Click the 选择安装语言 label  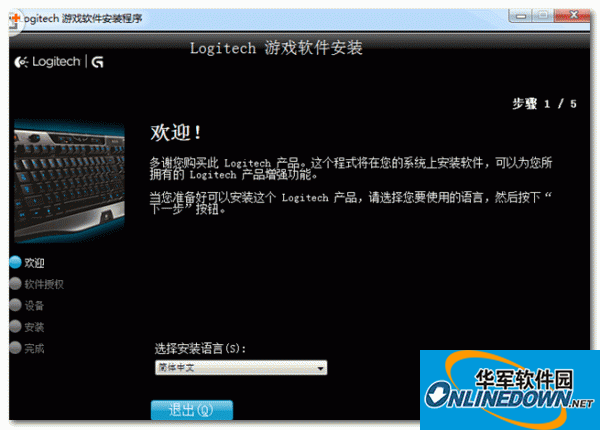(x=200, y=348)
